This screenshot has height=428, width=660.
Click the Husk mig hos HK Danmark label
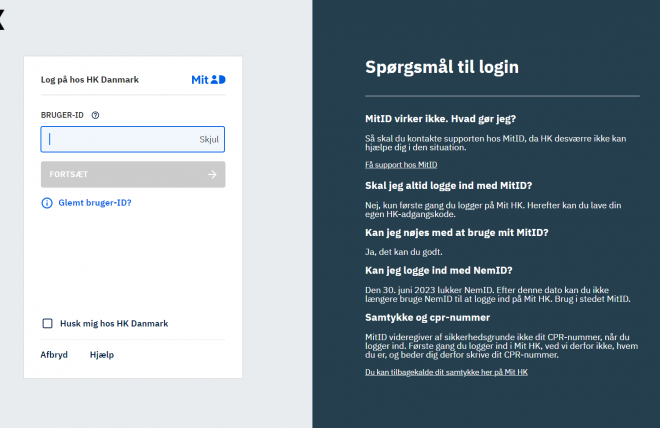point(114,324)
